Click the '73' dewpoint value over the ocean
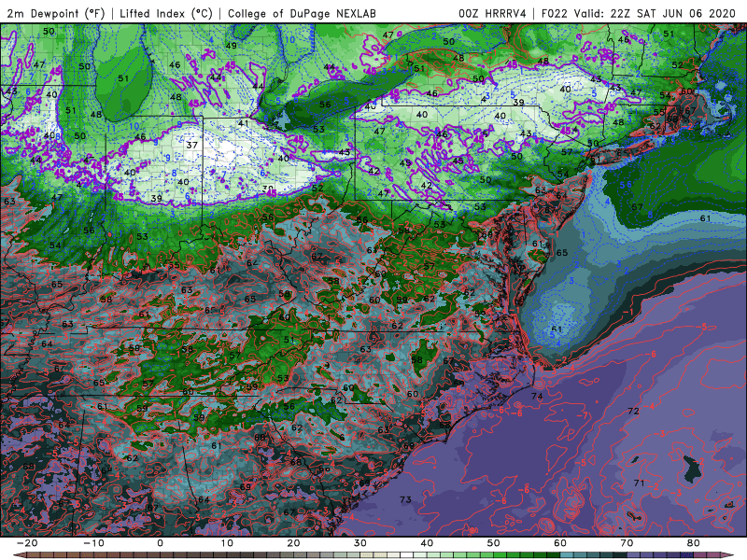 pyautogui.click(x=405, y=499)
